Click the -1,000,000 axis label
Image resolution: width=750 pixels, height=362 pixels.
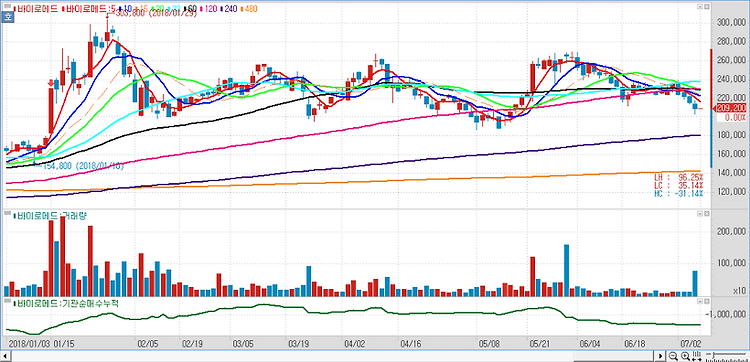coord(727,314)
